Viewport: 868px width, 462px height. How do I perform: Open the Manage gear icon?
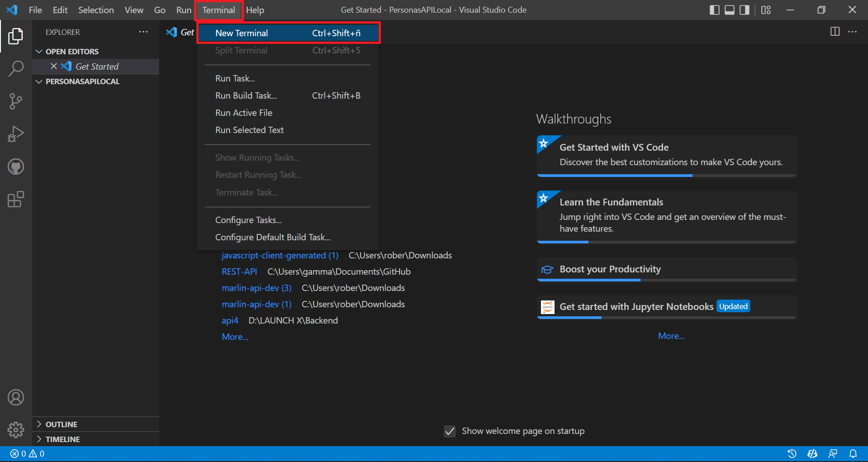[16, 430]
